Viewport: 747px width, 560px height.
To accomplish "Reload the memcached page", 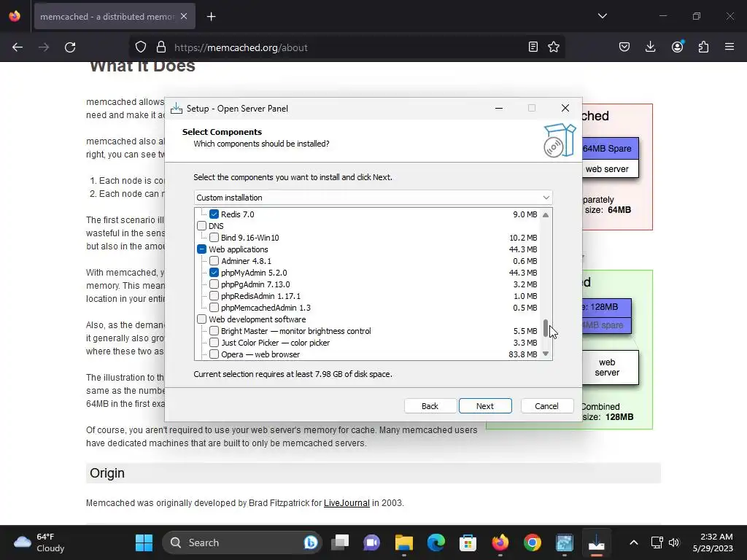I will (70, 47).
